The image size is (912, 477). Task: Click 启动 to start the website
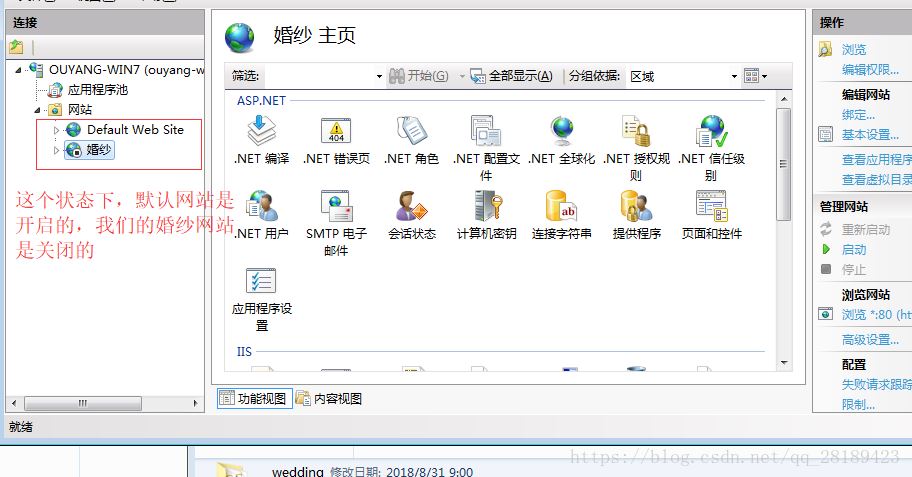click(x=854, y=249)
